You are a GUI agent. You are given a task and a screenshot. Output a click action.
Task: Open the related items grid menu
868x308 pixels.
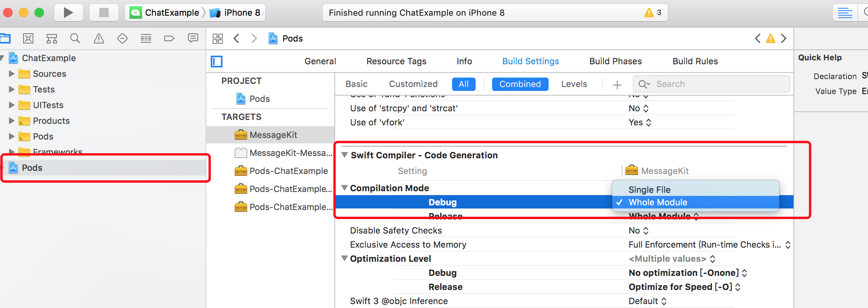click(218, 38)
